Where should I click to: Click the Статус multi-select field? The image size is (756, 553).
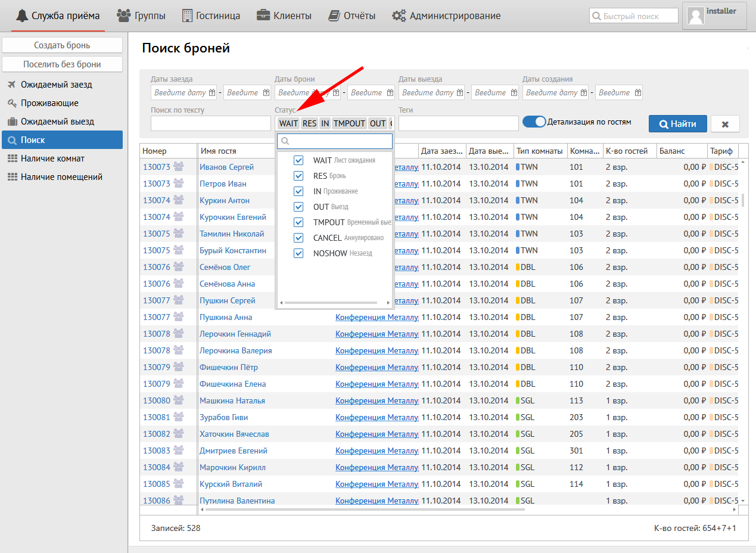point(334,123)
